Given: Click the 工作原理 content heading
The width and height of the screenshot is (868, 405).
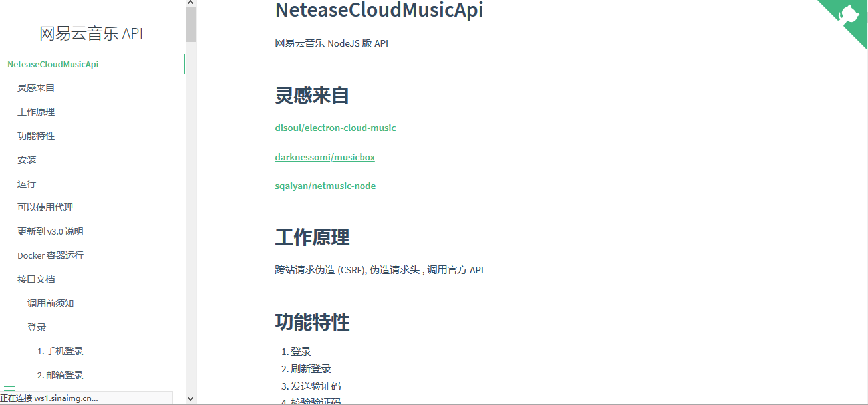Looking at the screenshot, I should click(x=313, y=237).
